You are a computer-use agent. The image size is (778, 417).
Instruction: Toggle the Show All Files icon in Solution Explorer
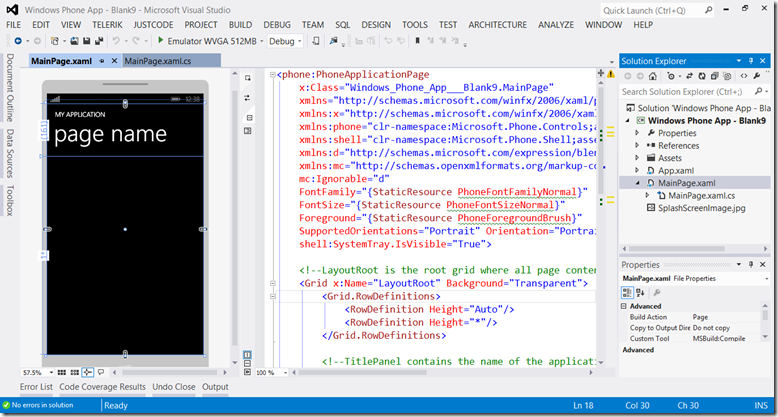click(727, 76)
